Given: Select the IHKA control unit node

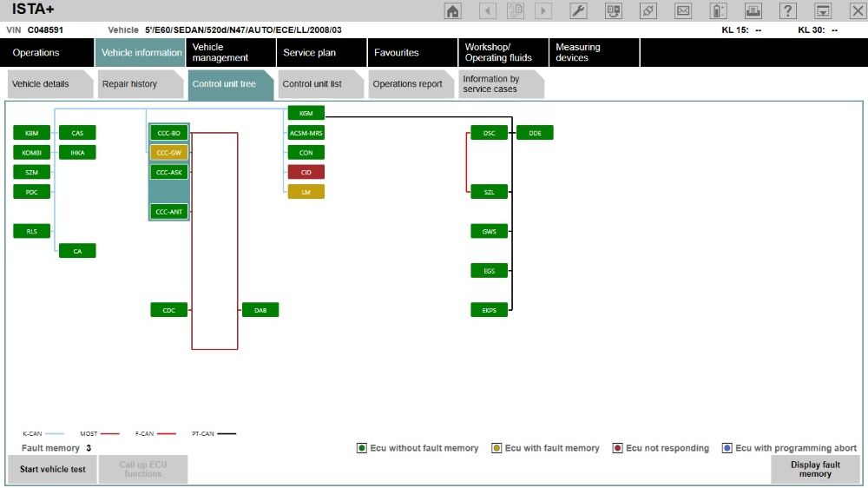Looking at the screenshot, I should coord(77,152).
